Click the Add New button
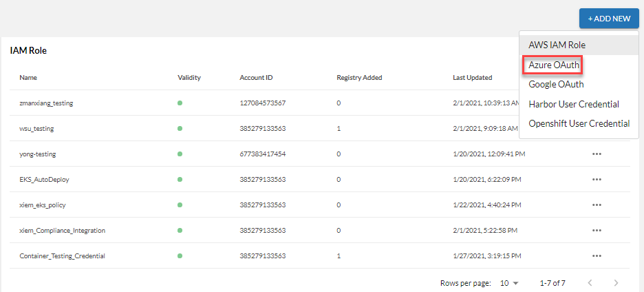Image resolution: width=644 pixels, height=292 pixels. [609, 19]
